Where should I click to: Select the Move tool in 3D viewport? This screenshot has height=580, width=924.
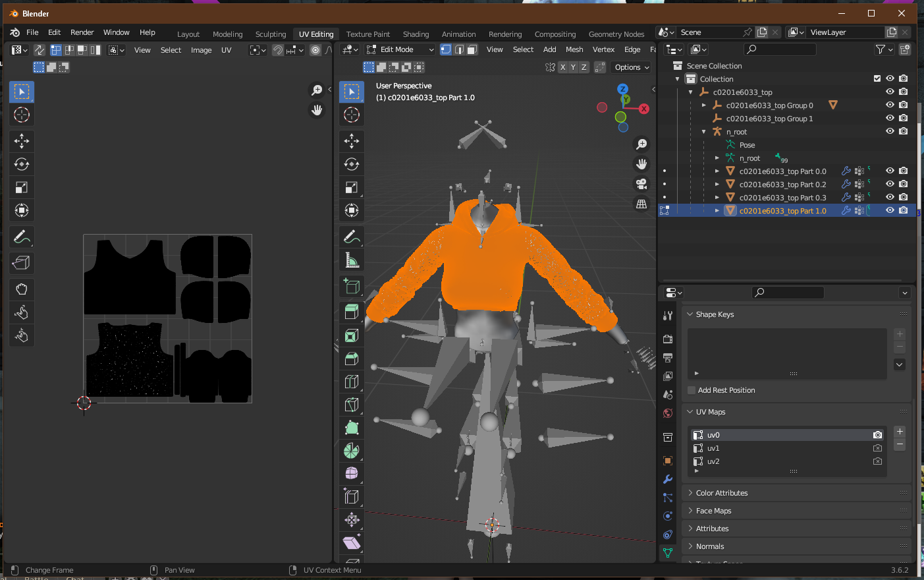[x=352, y=141]
